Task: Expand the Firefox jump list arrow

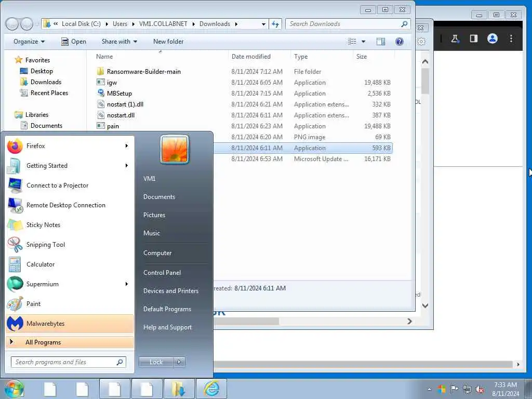Action: 127,146
